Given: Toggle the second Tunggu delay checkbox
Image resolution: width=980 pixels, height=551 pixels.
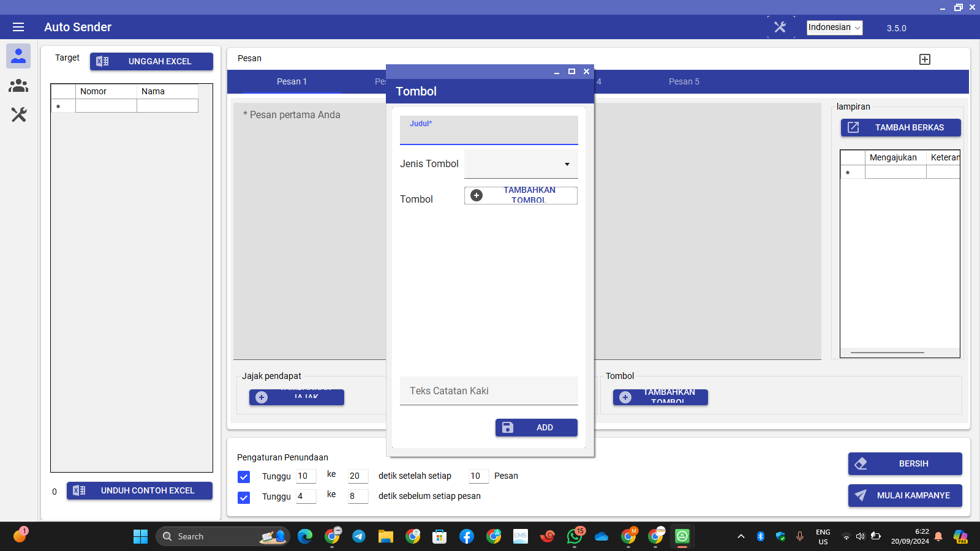Looking at the screenshot, I should coord(244,497).
